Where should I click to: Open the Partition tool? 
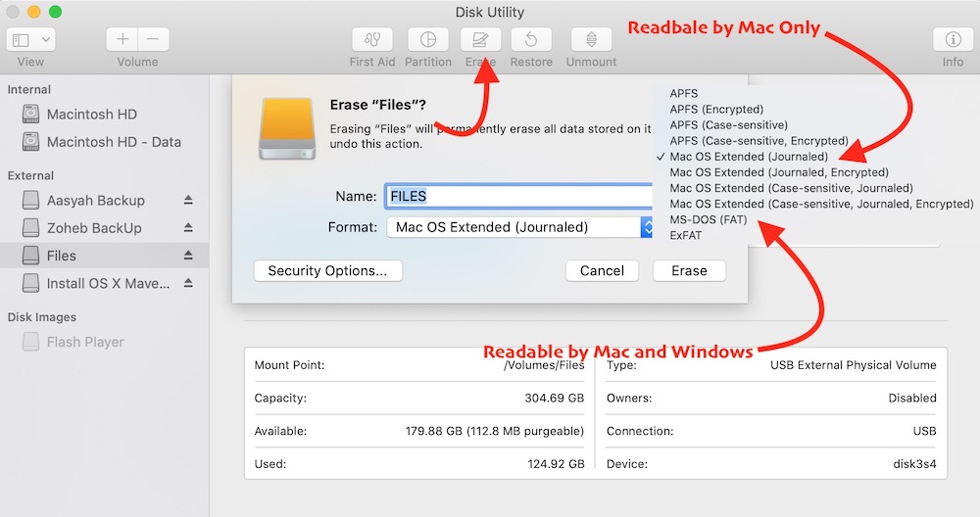click(427, 40)
